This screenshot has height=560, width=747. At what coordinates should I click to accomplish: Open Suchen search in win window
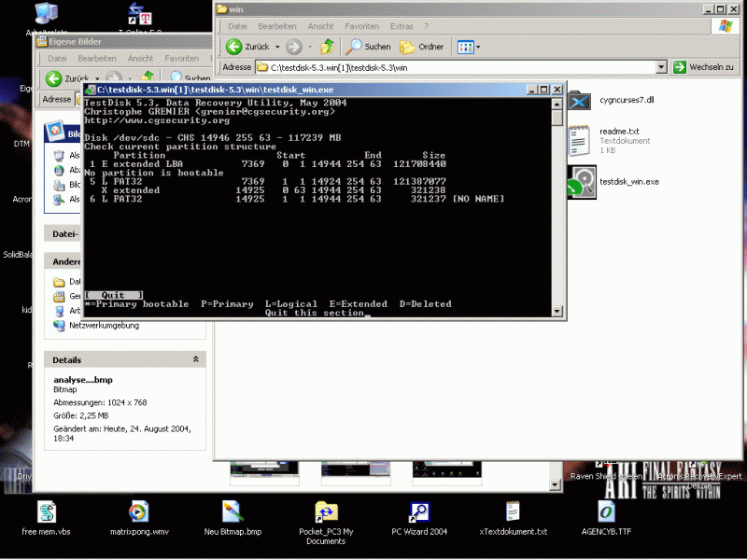tap(368, 47)
